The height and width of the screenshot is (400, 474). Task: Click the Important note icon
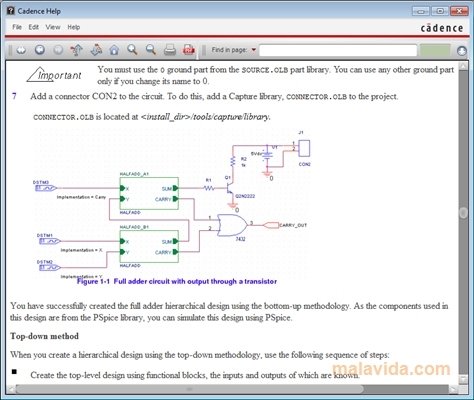[x=54, y=75]
